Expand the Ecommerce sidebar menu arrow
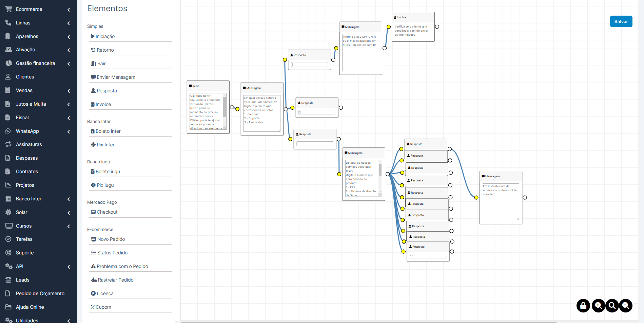The height and width of the screenshot is (323, 644). point(69,10)
